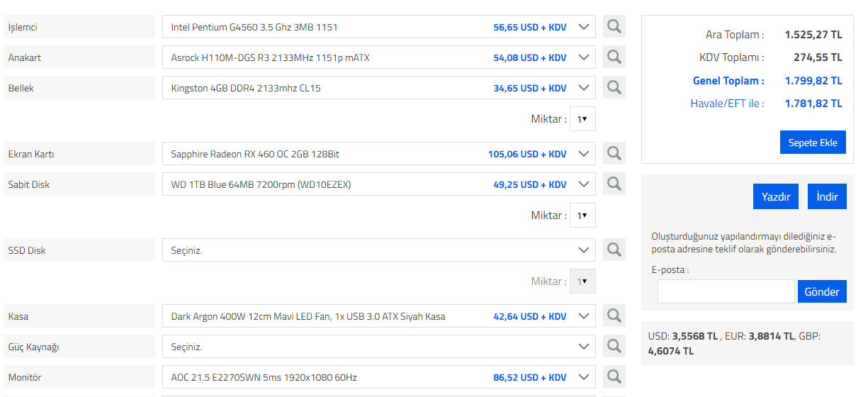868x397 pixels.
Task: Click the Ara Toplam 1.525,27 TL value
Action: (813, 34)
